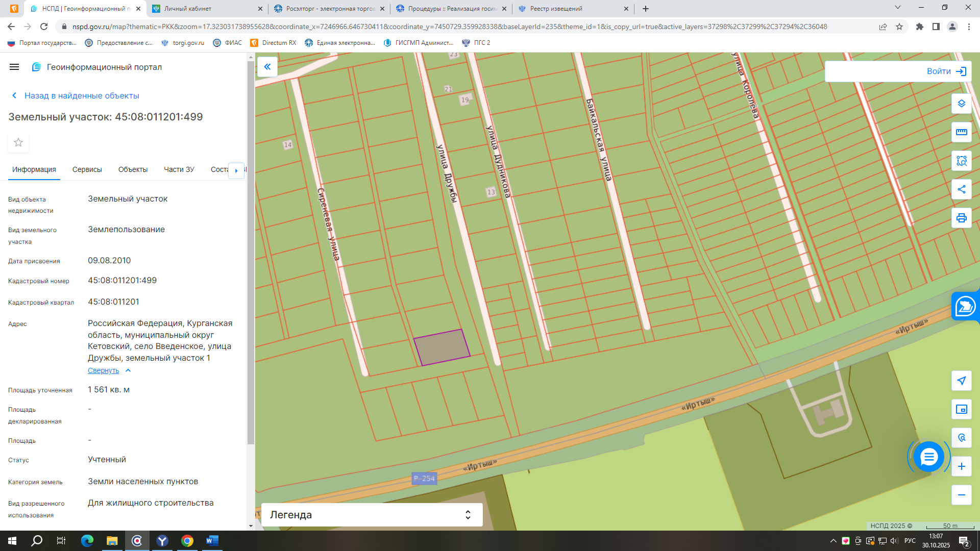Zoom out with the minus button
Viewport: 980px width, 551px height.
(961, 495)
